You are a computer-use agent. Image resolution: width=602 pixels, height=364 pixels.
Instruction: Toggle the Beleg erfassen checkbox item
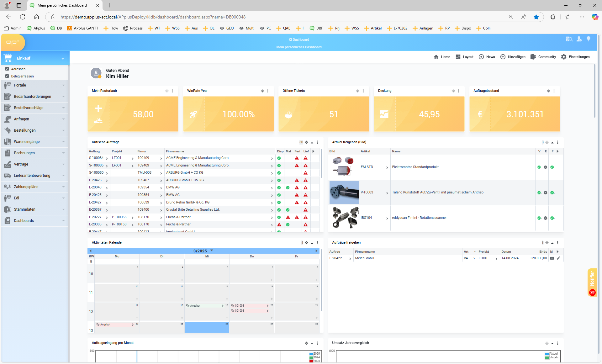coord(7,76)
